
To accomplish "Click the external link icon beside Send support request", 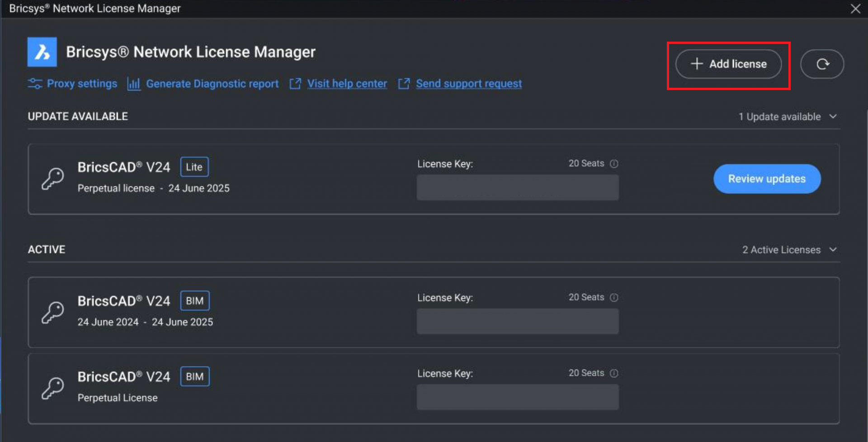I will click(x=404, y=84).
